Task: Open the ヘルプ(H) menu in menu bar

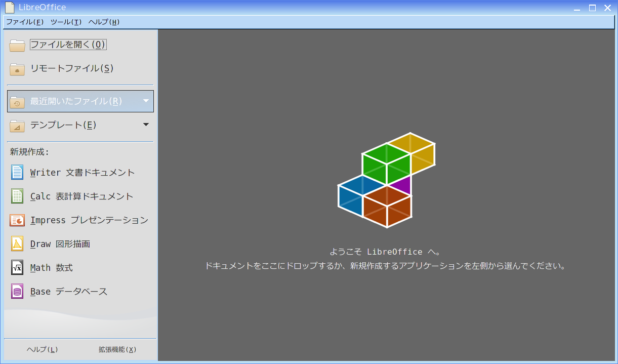Action: [104, 22]
